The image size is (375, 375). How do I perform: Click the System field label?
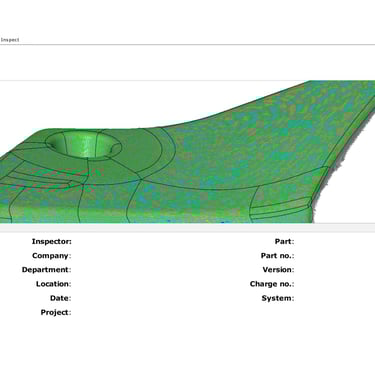click(x=278, y=298)
